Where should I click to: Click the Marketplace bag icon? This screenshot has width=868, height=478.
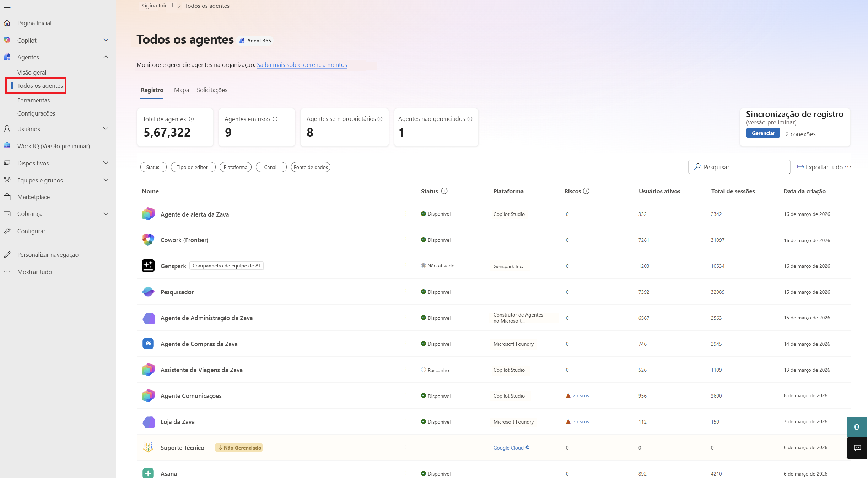7,197
